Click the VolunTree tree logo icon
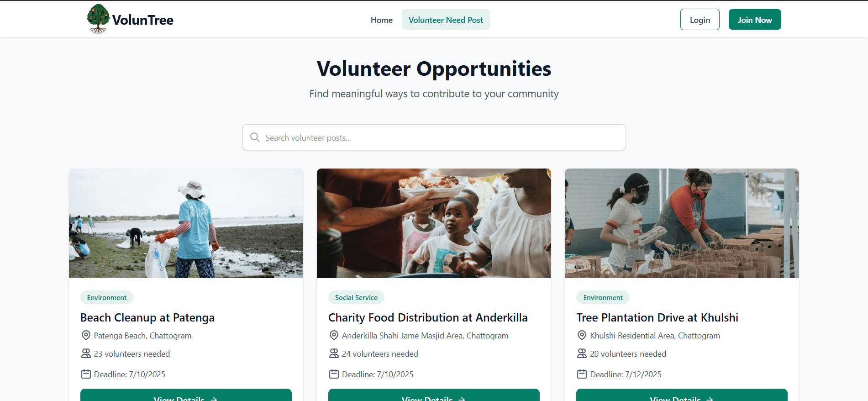The width and height of the screenshot is (868, 401). point(98,19)
